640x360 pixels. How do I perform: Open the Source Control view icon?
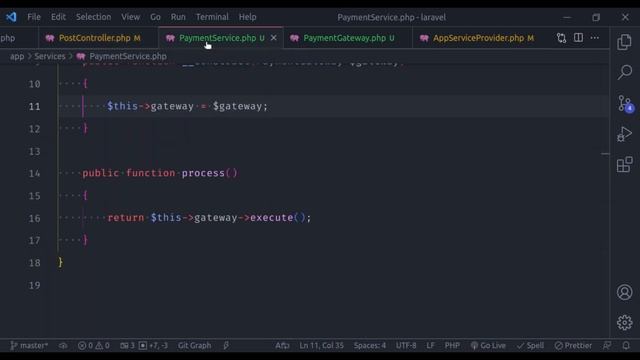coord(624,103)
